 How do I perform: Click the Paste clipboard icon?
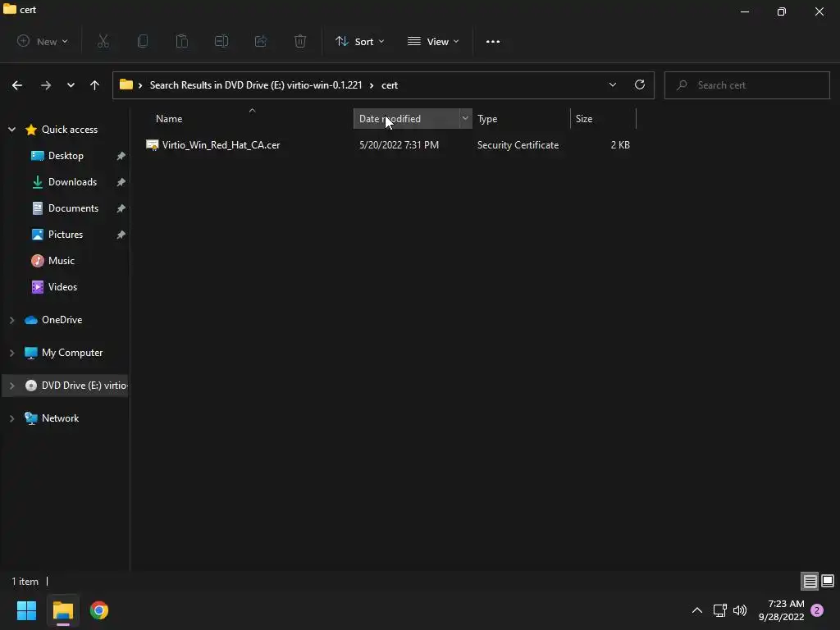pyautogui.click(x=181, y=41)
